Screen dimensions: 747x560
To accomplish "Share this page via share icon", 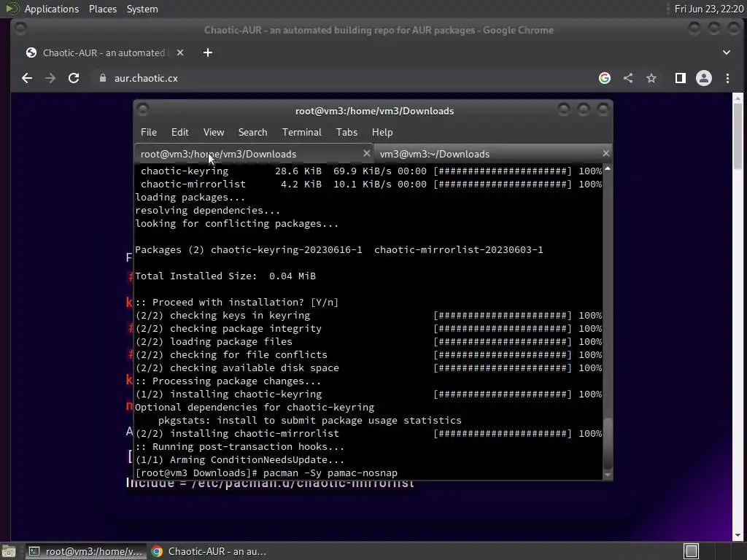I will [628, 78].
